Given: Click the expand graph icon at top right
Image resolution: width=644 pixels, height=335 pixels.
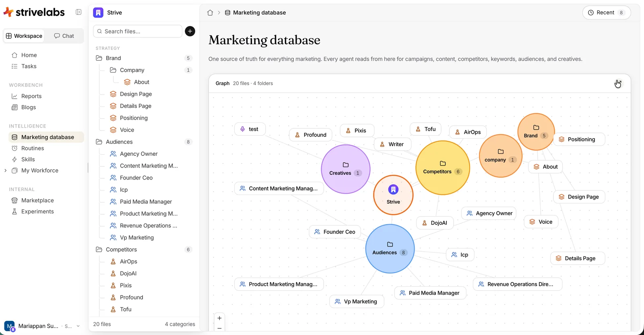Looking at the screenshot, I should point(618,83).
